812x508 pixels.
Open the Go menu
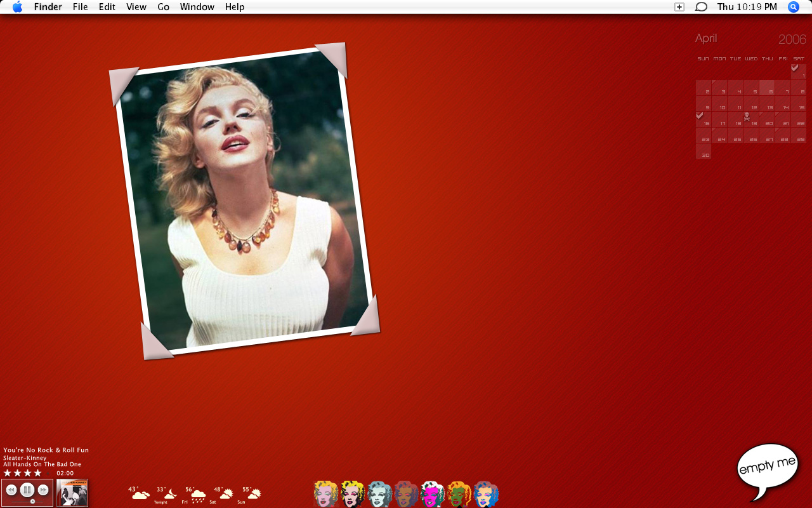(164, 7)
